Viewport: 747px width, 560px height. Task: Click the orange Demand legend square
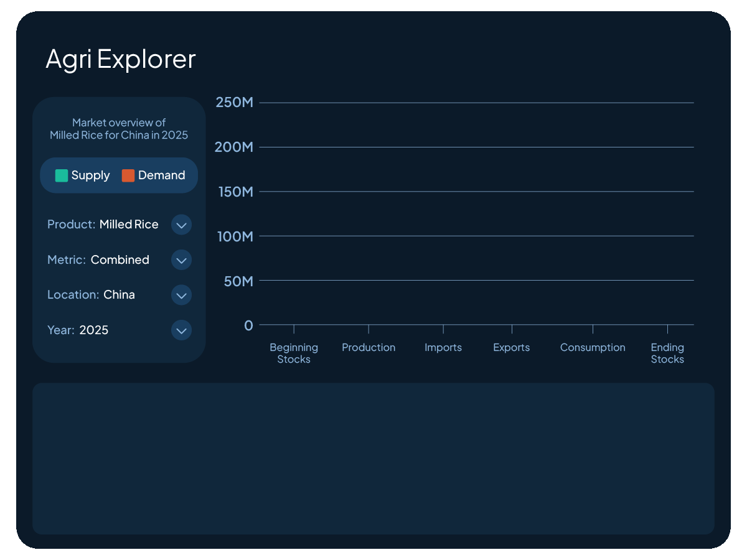coord(128,175)
